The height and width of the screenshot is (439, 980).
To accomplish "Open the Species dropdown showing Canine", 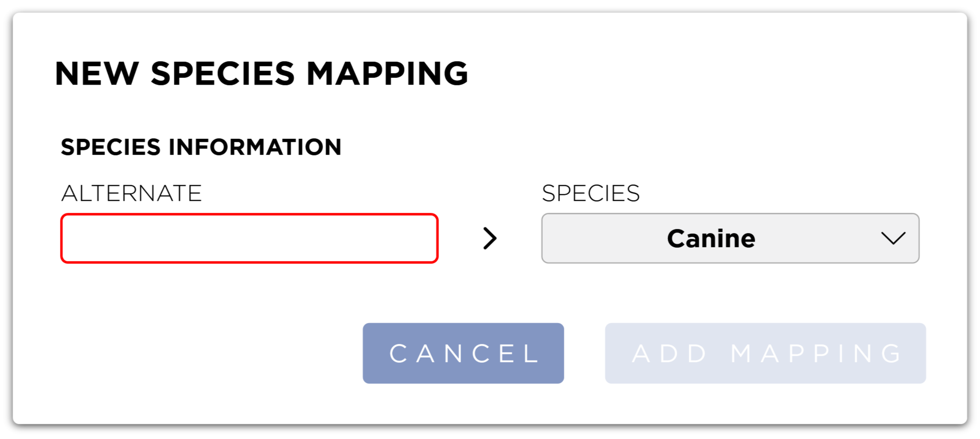I will pos(730,238).
